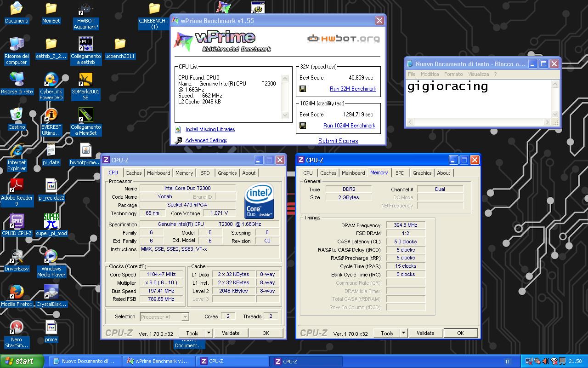The image size is (588, 368).
Task: Click into Notepad text area
Action: pyautogui.click(x=478, y=99)
